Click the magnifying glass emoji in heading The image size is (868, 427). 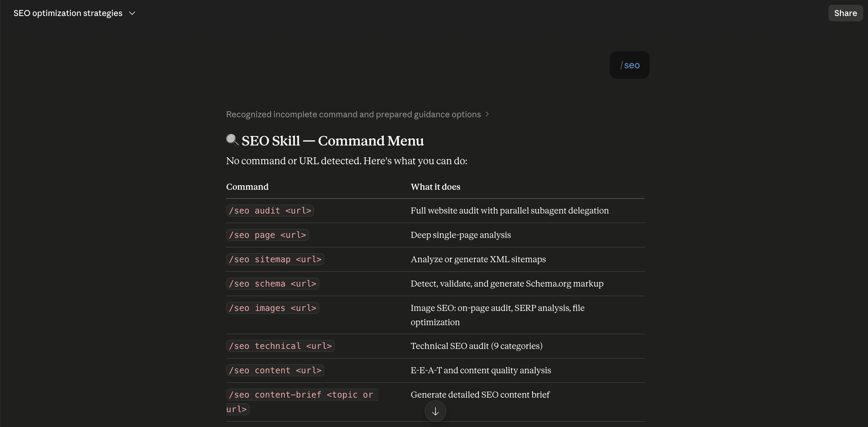(232, 140)
